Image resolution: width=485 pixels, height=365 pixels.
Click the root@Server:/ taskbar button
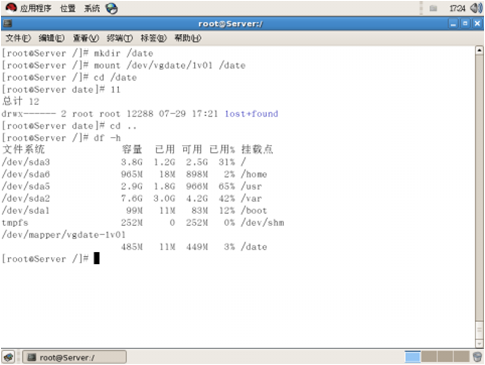tap(74, 357)
